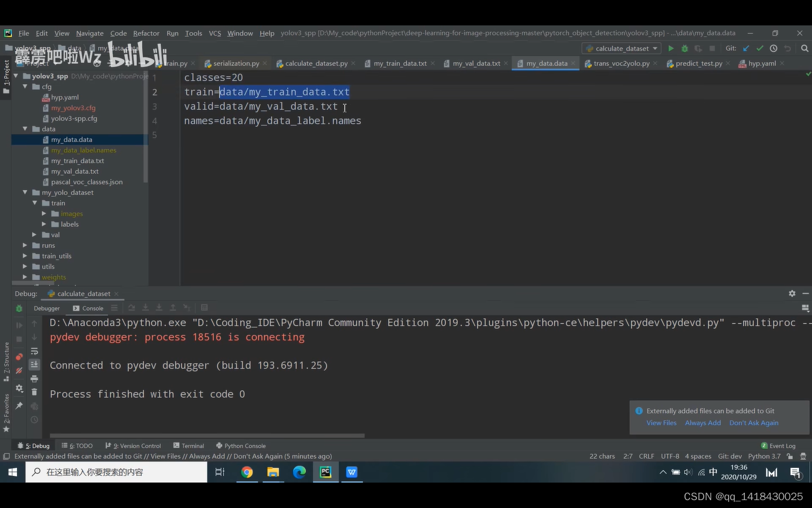Expand the labels folder

tap(44, 224)
